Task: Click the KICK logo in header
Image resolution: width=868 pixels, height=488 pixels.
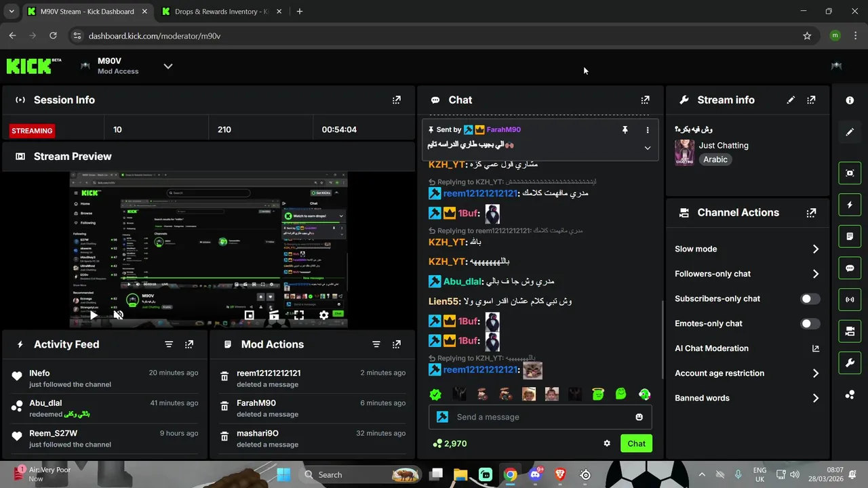Action: 34,66
